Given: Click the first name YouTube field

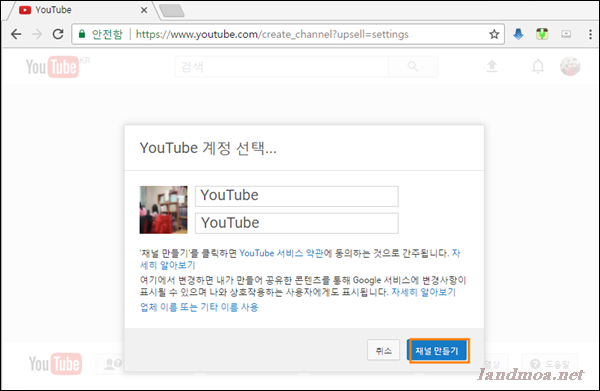Looking at the screenshot, I should tap(297, 196).
